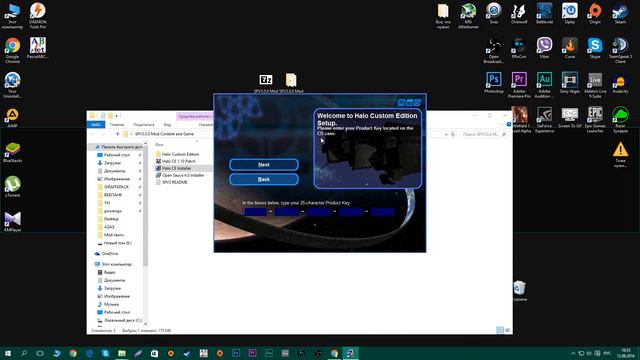Select the TeamSpeak 3 Client icon

tap(620, 50)
